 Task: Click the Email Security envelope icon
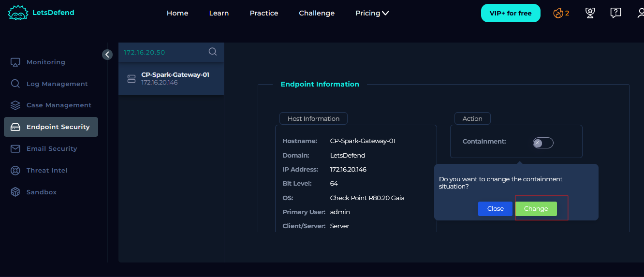click(15, 148)
